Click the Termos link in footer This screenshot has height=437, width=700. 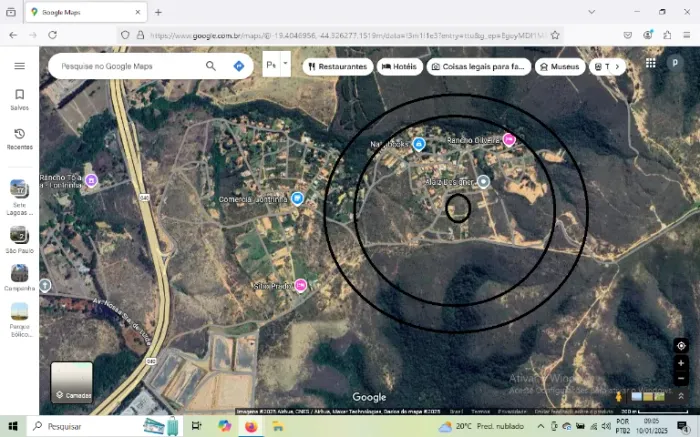pyautogui.click(x=480, y=411)
